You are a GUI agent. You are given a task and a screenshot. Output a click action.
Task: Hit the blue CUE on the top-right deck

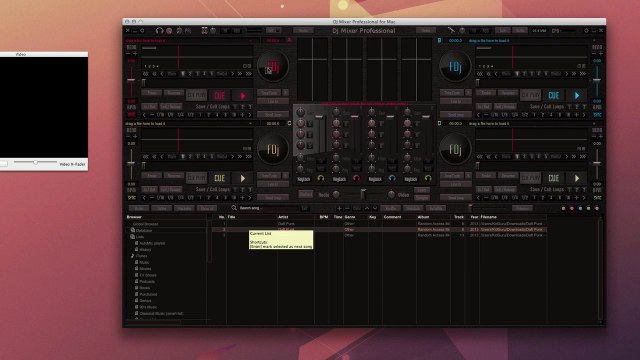(x=553, y=96)
